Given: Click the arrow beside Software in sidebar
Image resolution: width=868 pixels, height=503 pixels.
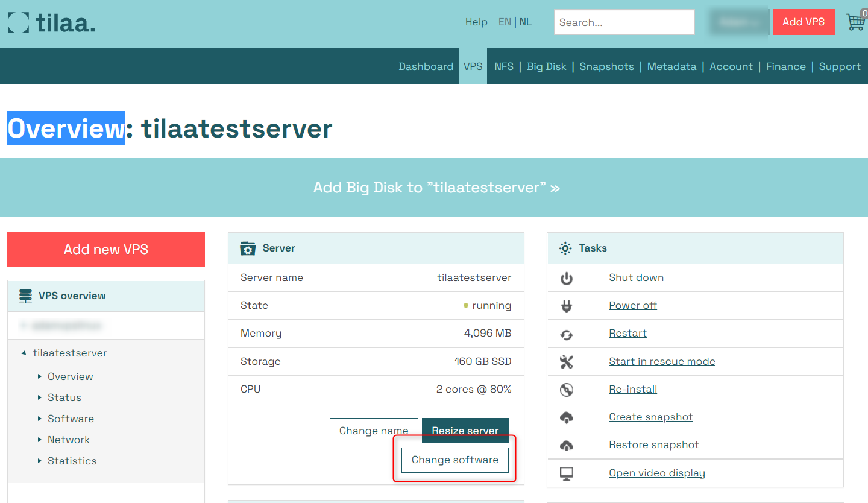Looking at the screenshot, I should [40, 419].
